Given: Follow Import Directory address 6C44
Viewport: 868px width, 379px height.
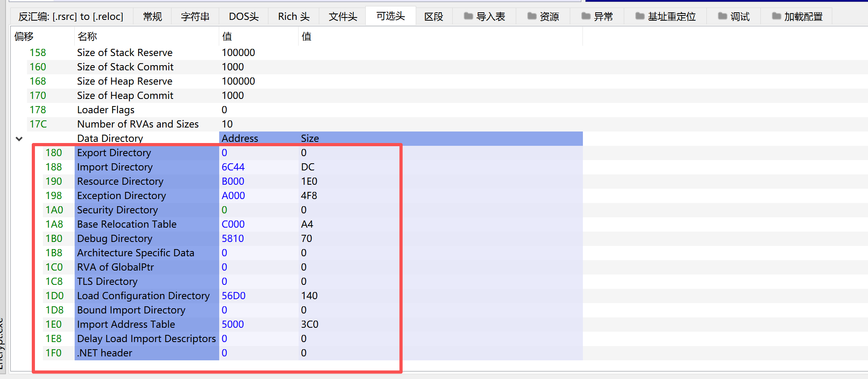Looking at the screenshot, I should pos(233,167).
